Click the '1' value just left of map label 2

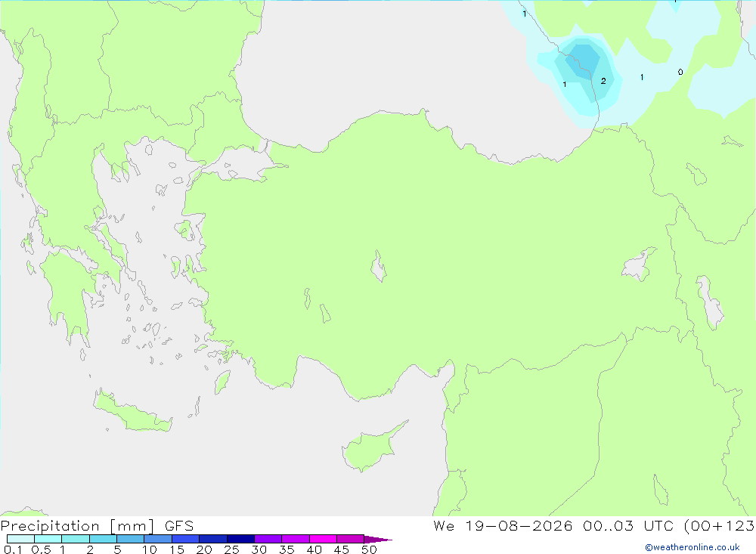(x=565, y=85)
